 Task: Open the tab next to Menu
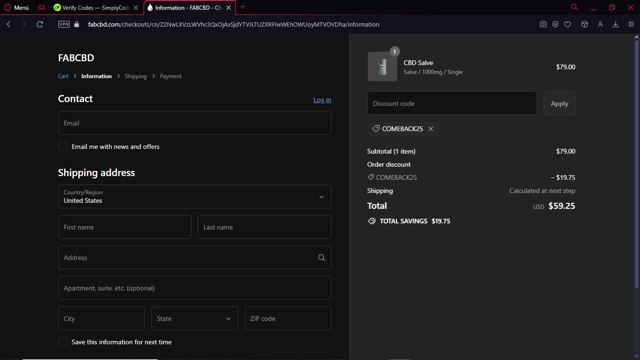pos(41,7)
